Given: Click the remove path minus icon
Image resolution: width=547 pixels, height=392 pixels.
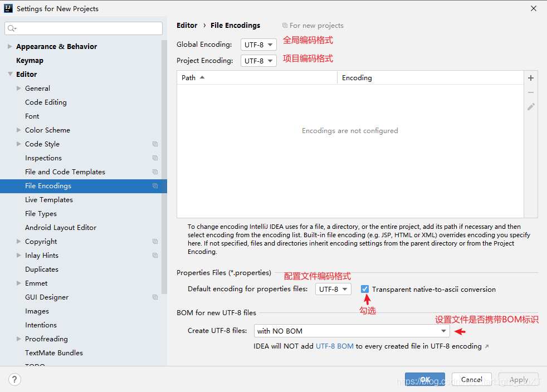Looking at the screenshot, I should [531, 92].
